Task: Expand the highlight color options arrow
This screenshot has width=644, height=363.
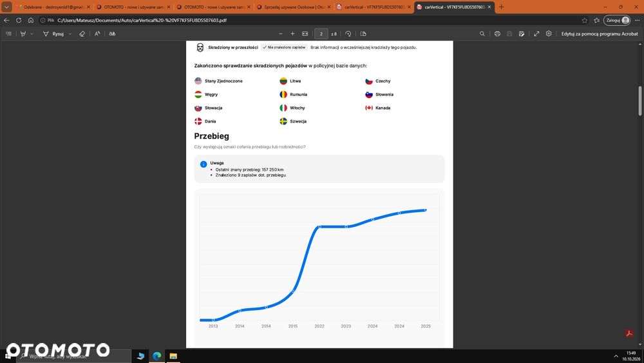Action: (32, 34)
